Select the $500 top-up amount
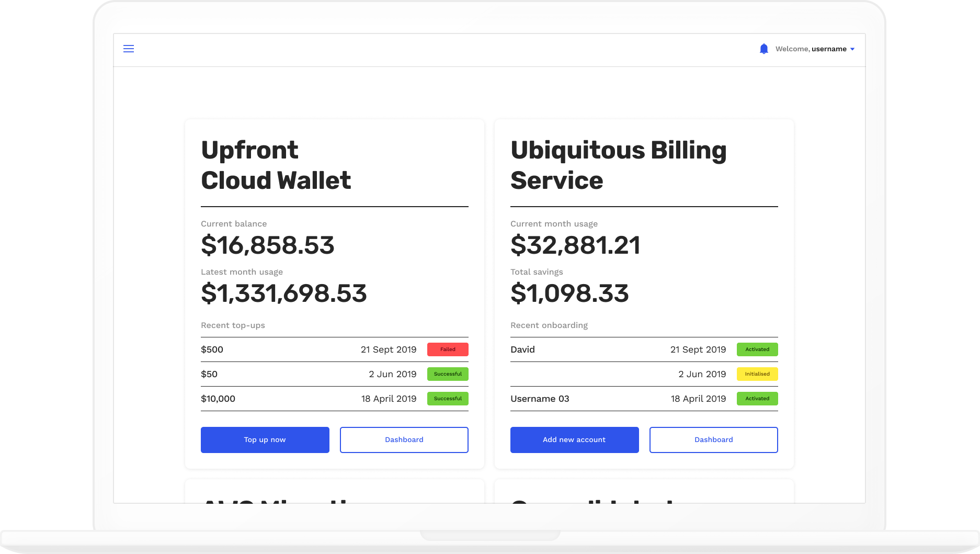 tap(212, 349)
